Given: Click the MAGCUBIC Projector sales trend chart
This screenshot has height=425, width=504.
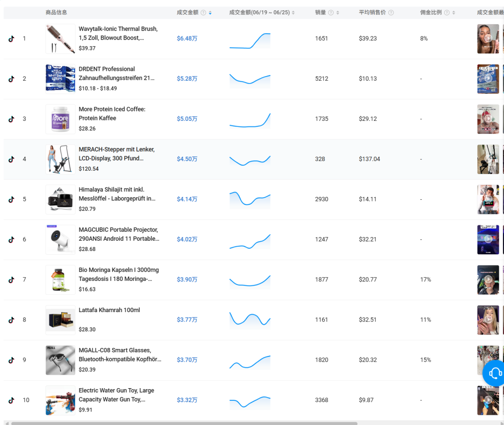Looking at the screenshot, I should (x=250, y=242).
